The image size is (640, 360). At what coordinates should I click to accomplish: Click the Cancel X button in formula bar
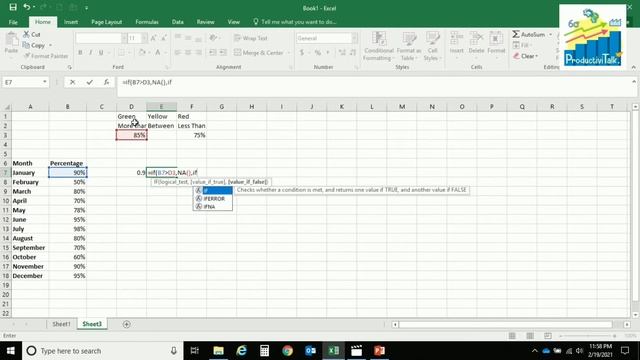coord(72,82)
